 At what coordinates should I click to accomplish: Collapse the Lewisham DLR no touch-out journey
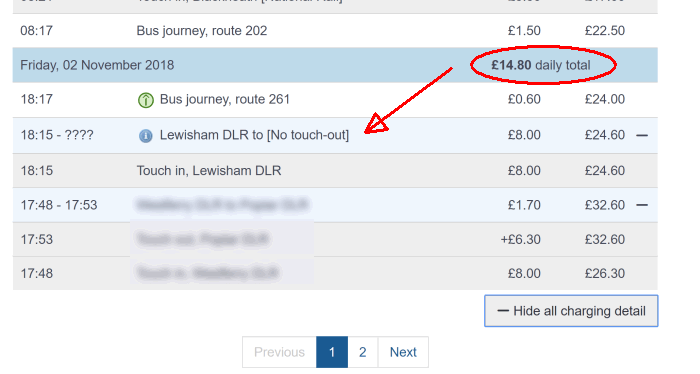[x=642, y=135]
